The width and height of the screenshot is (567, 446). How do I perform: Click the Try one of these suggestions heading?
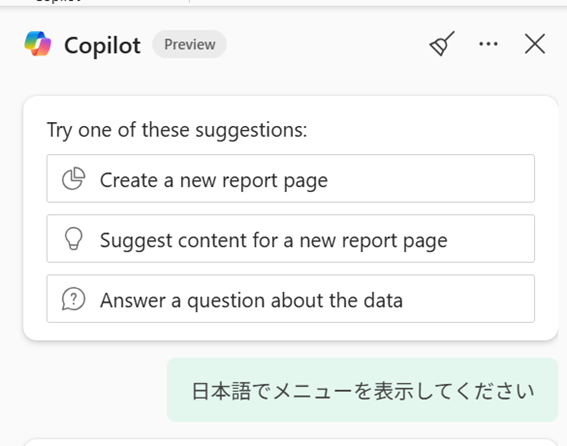177,130
